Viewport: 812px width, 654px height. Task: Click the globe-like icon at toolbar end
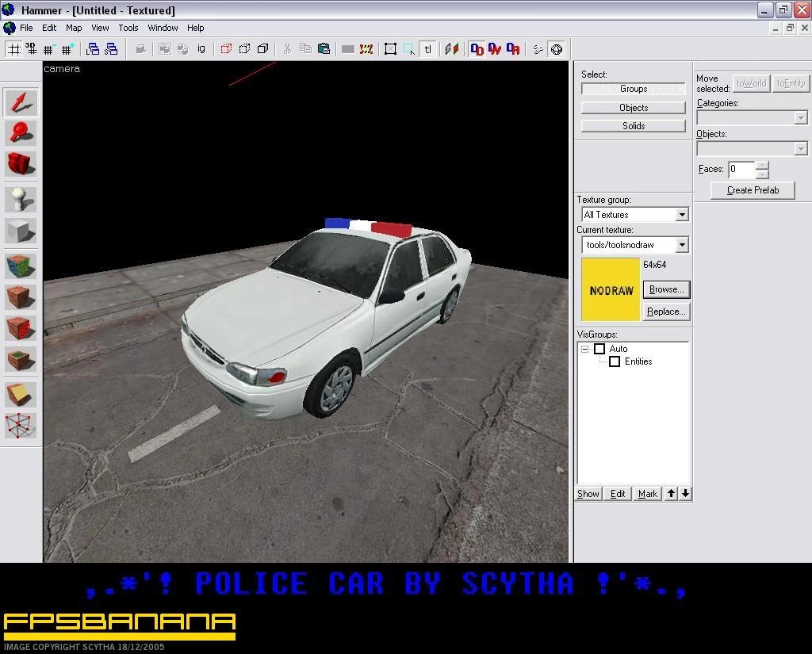[x=557, y=49]
